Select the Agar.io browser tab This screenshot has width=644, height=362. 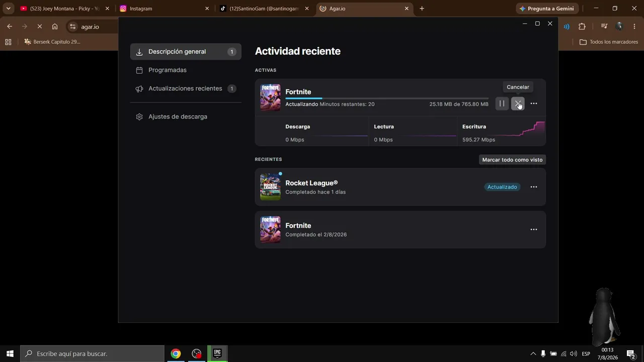[x=365, y=9]
